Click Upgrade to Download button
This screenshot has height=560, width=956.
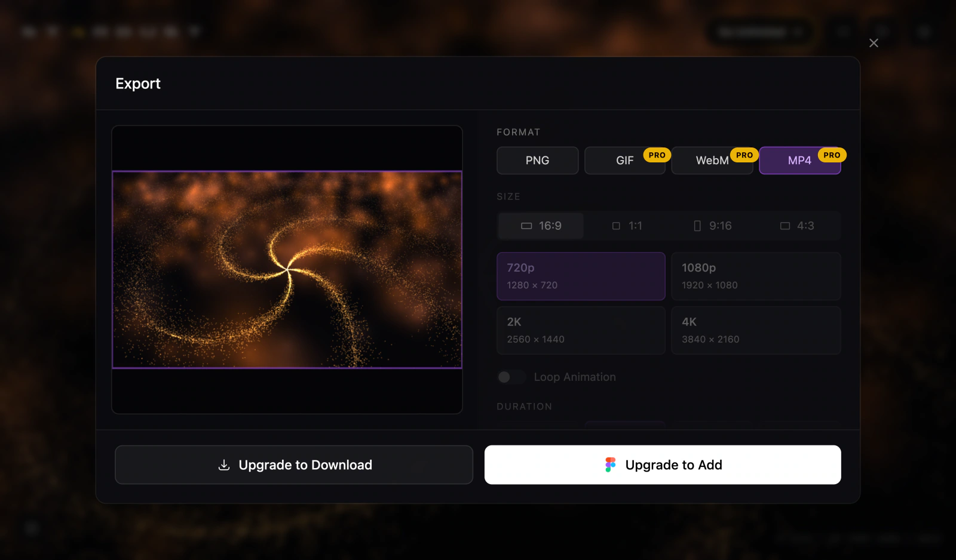click(x=294, y=464)
